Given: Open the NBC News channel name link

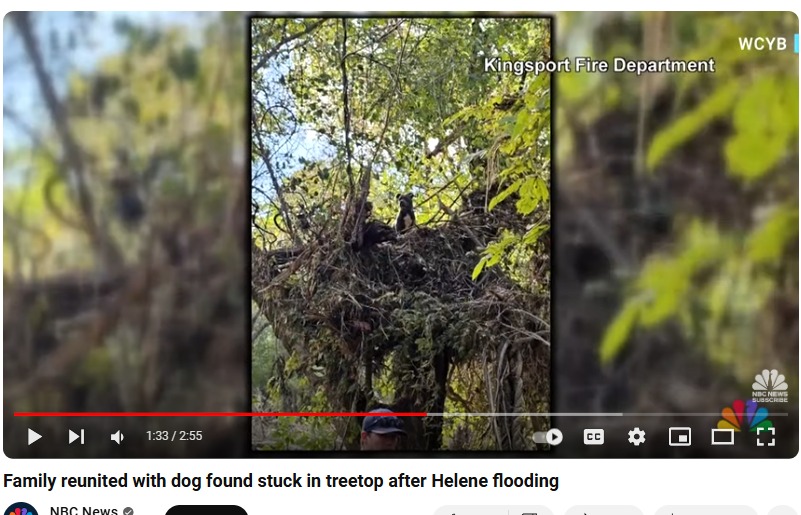Looking at the screenshot, I should pyautogui.click(x=84, y=510).
